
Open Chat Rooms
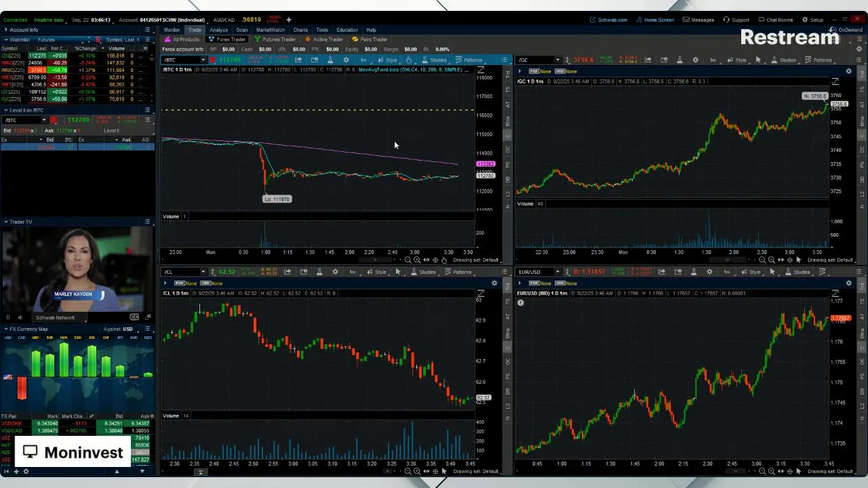(x=775, y=20)
